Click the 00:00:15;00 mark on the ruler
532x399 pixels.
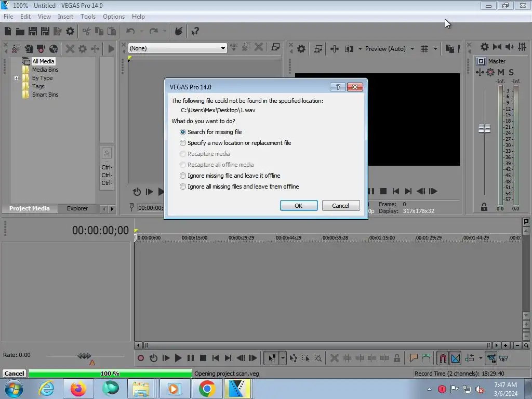[x=194, y=238]
